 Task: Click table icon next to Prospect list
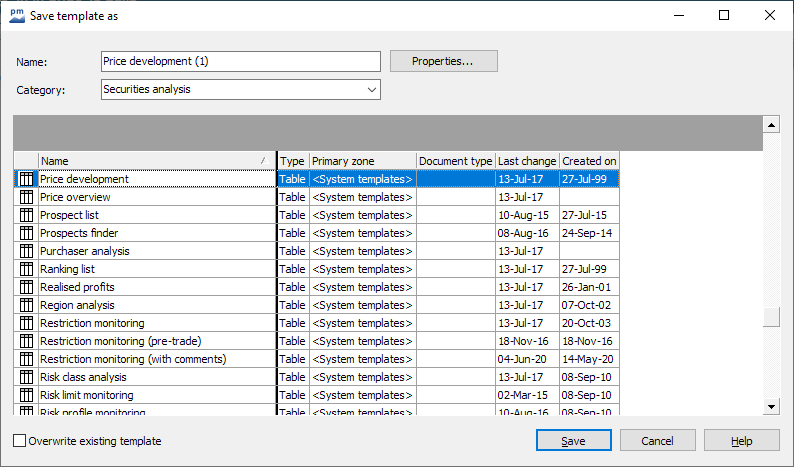coord(26,215)
